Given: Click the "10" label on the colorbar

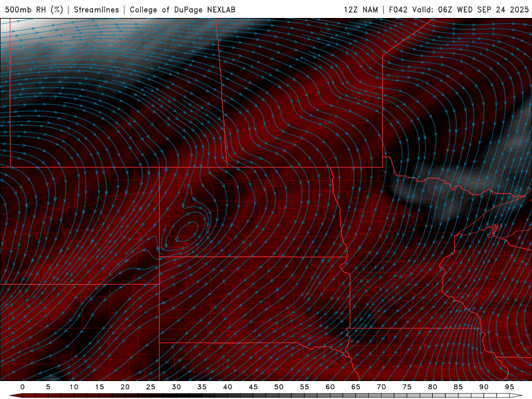Looking at the screenshot, I should 74,387.
